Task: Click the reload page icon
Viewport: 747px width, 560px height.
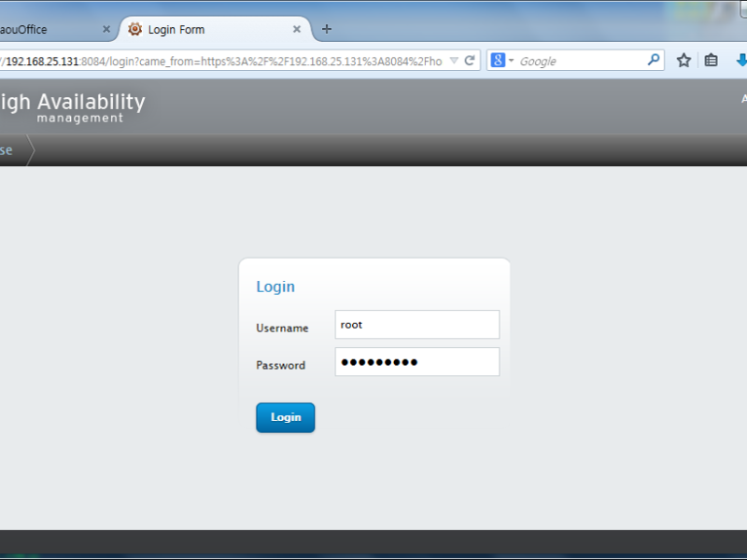Action: click(x=470, y=61)
